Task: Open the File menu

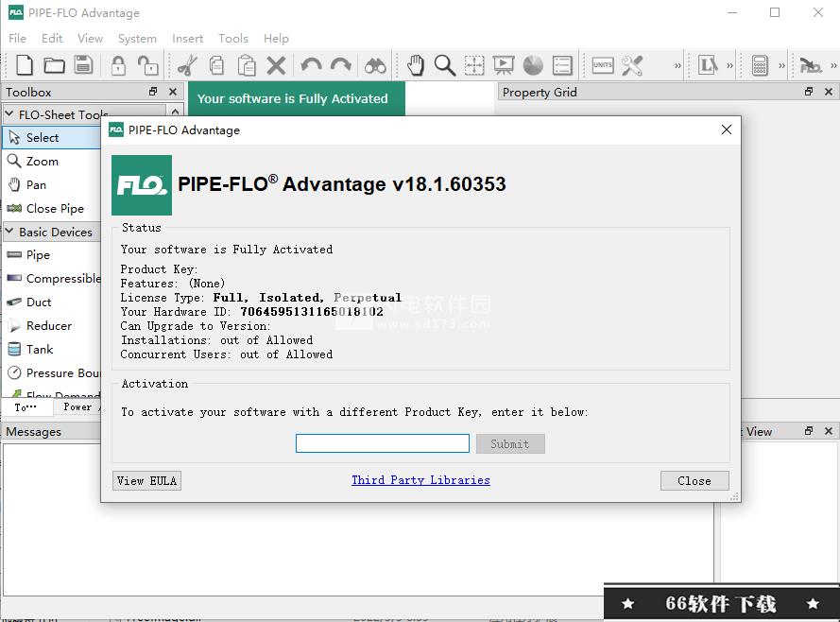Action: pyautogui.click(x=17, y=39)
